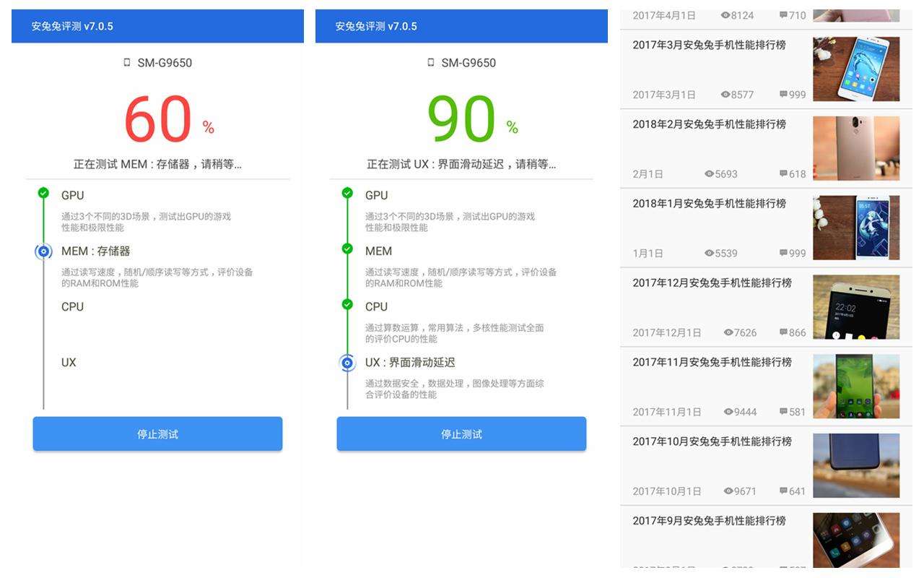The height and width of the screenshot is (578, 924).
Task: Click thumbnail of December 2017 ranking article
Action: [x=856, y=307]
